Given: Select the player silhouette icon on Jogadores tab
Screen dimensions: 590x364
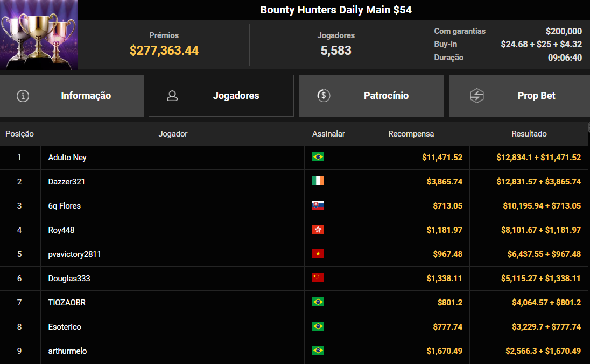Looking at the screenshot, I should point(172,95).
